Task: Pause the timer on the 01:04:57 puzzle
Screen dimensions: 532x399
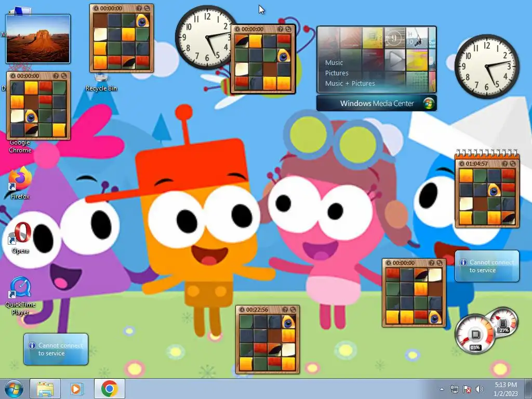Action: [461, 164]
